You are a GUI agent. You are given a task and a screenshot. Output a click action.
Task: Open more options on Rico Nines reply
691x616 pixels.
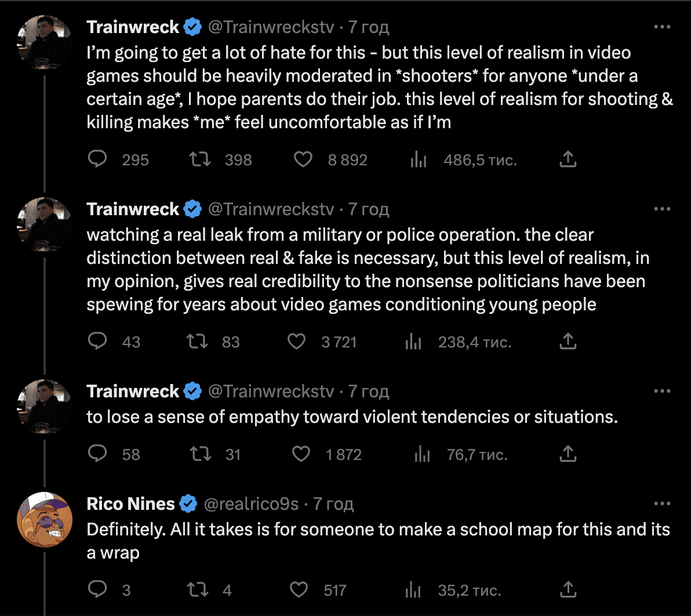click(662, 503)
